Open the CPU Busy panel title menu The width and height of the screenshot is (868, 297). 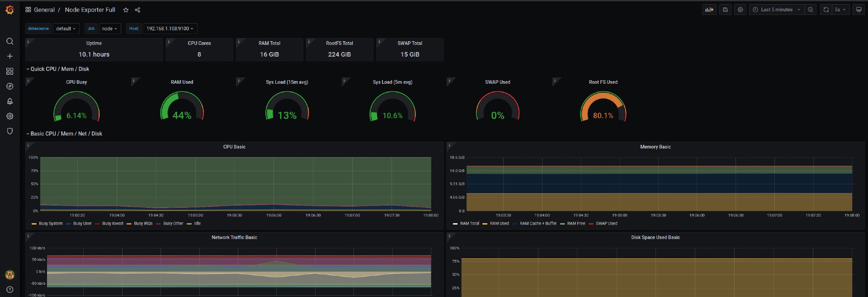point(76,82)
